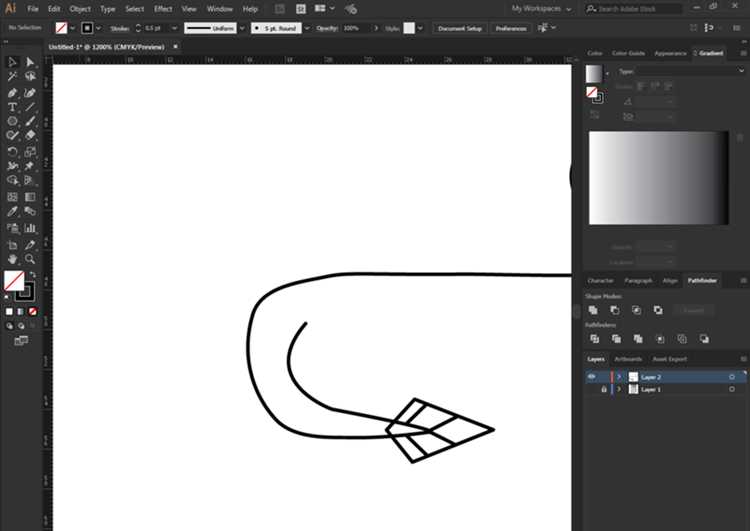Click Pathfinder Divide icon
This screenshot has width=750, height=531.
click(x=595, y=339)
